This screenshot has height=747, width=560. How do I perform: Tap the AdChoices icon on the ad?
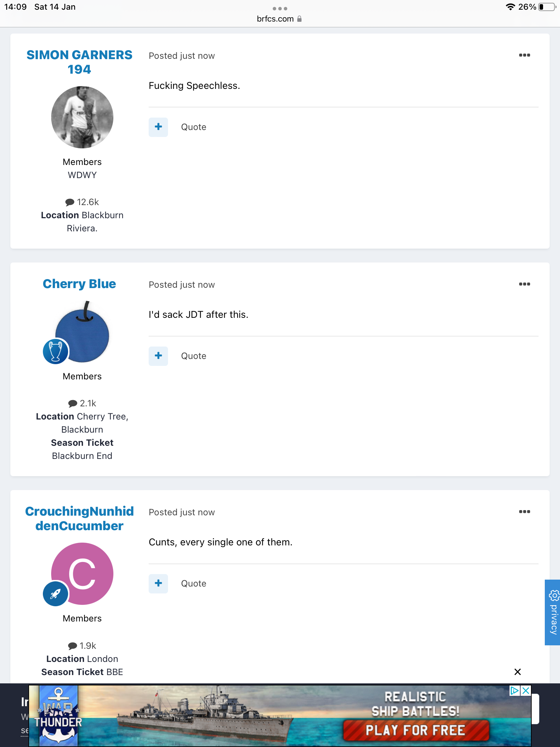pyautogui.click(x=514, y=691)
